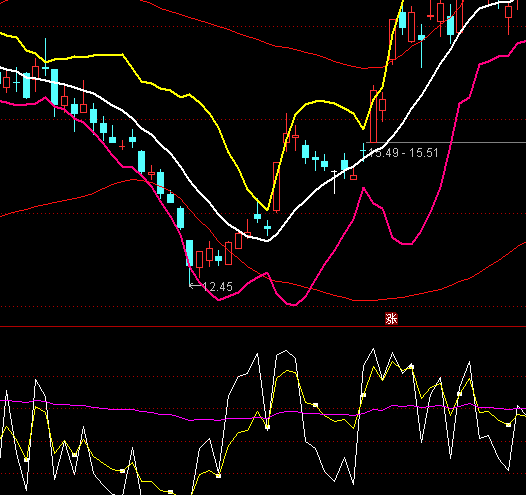This screenshot has width=526, height=495.
Task: Click the red 涨 marker icon
Action: point(391,319)
